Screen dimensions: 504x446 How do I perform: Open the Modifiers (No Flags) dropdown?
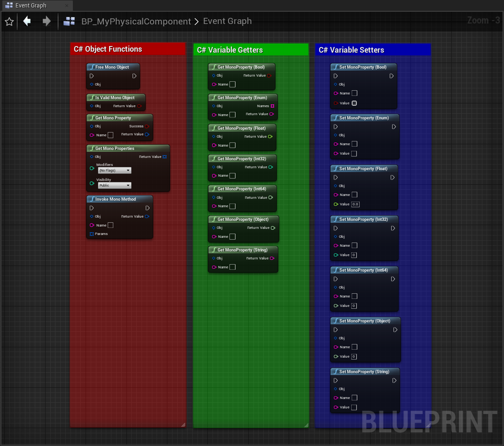114,170
